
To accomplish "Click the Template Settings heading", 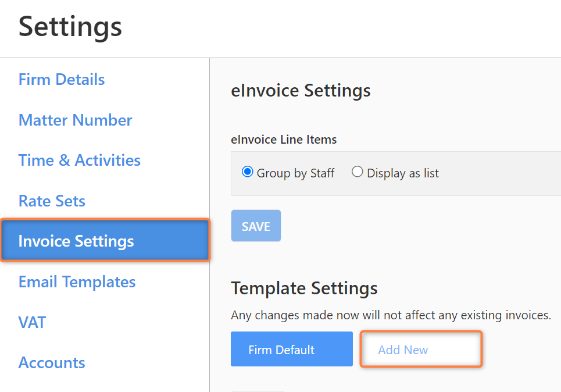I will tap(304, 288).
